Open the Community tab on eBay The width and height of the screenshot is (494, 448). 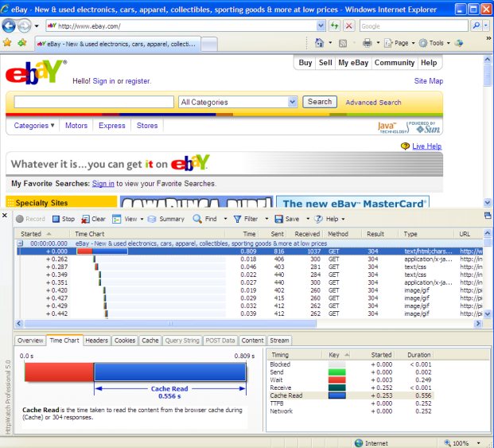coord(395,63)
